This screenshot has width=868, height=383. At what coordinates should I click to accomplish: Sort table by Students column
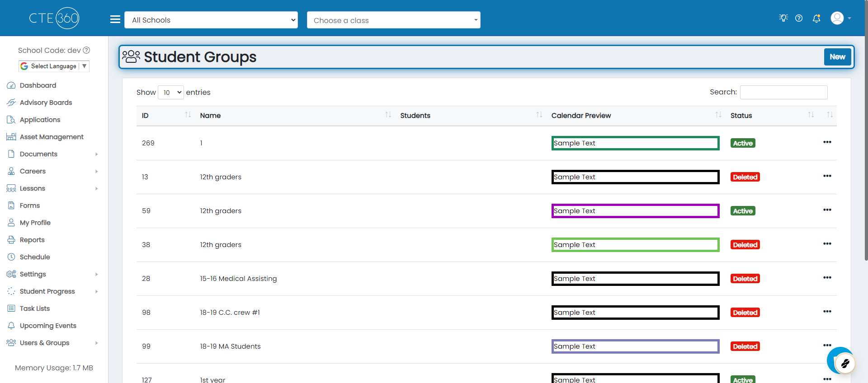tap(470, 116)
